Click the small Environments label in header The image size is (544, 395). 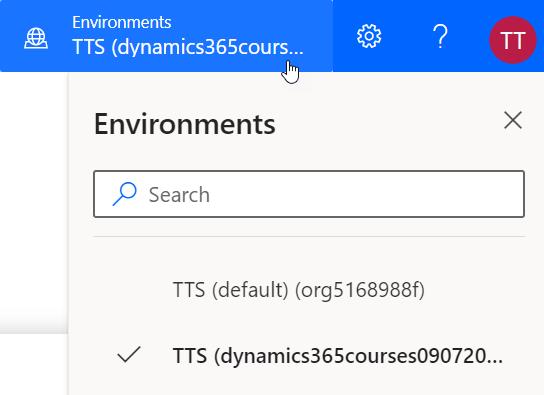(x=121, y=23)
